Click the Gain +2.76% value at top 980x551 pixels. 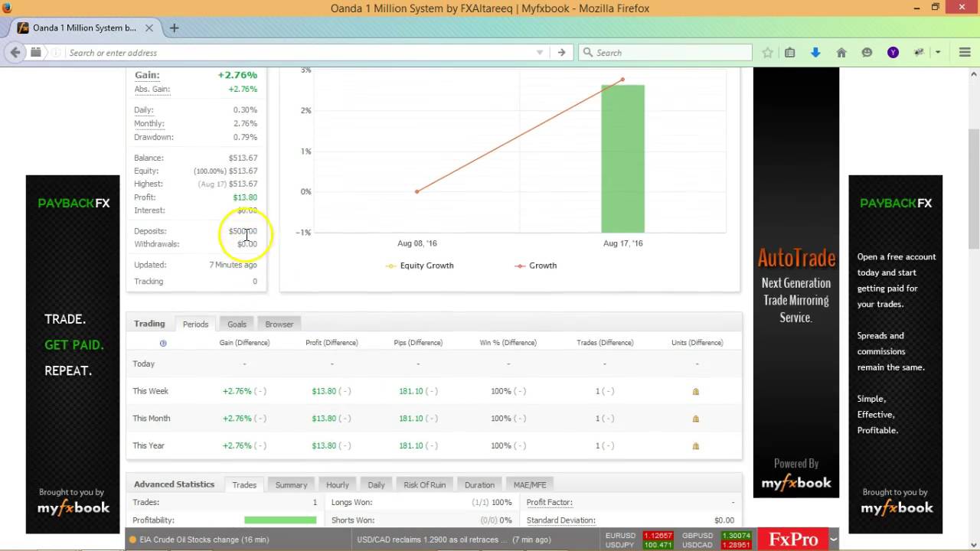pyautogui.click(x=237, y=75)
